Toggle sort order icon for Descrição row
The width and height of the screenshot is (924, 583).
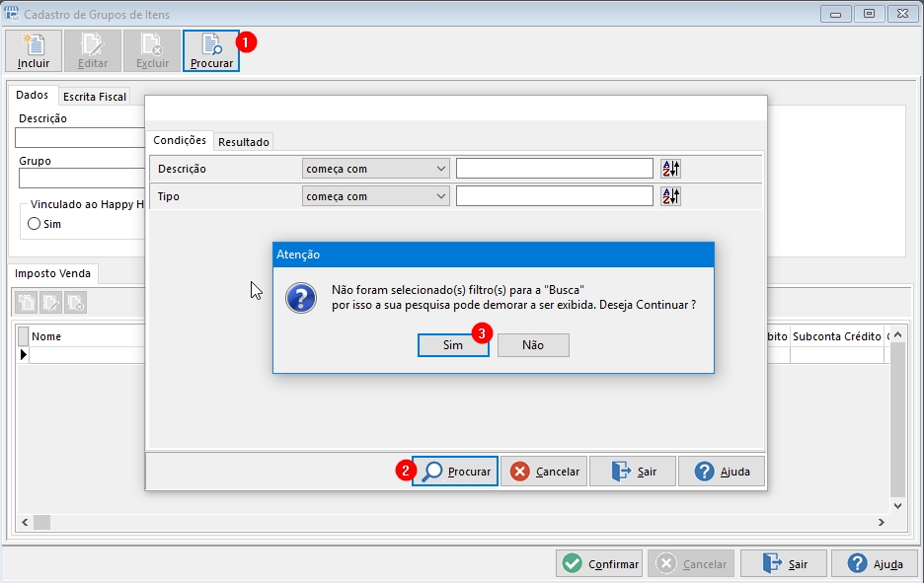pyautogui.click(x=670, y=169)
